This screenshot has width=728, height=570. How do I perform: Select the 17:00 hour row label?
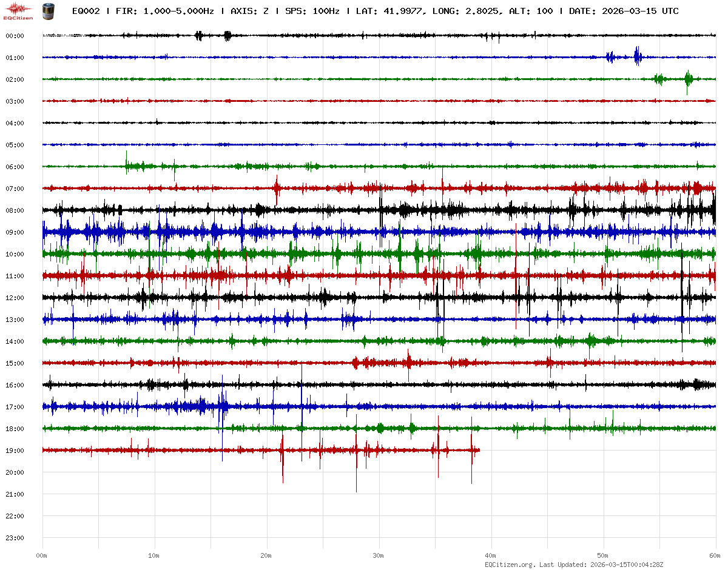[15, 407]
